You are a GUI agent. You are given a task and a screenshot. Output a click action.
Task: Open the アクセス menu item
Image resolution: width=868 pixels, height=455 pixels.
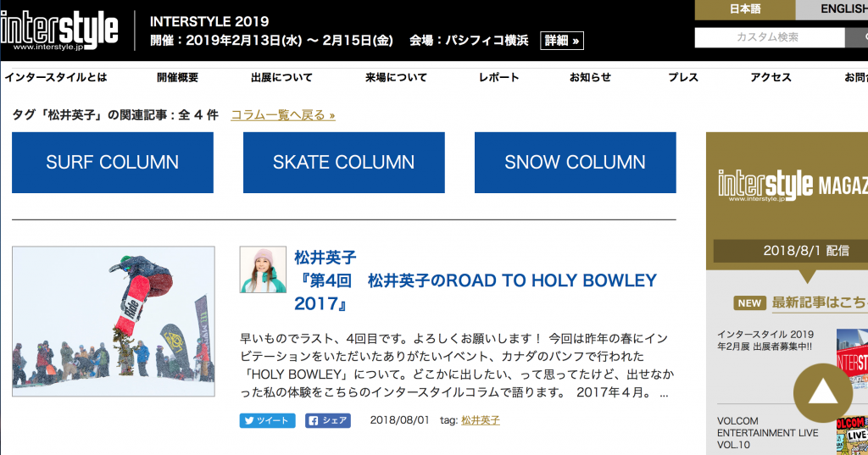point(771,77)
